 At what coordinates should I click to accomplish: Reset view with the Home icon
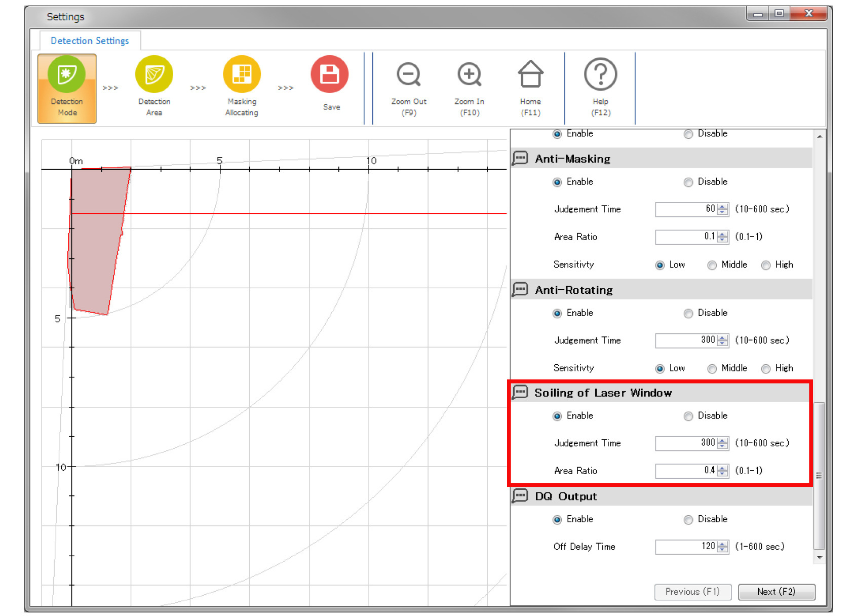coord(530,75)
